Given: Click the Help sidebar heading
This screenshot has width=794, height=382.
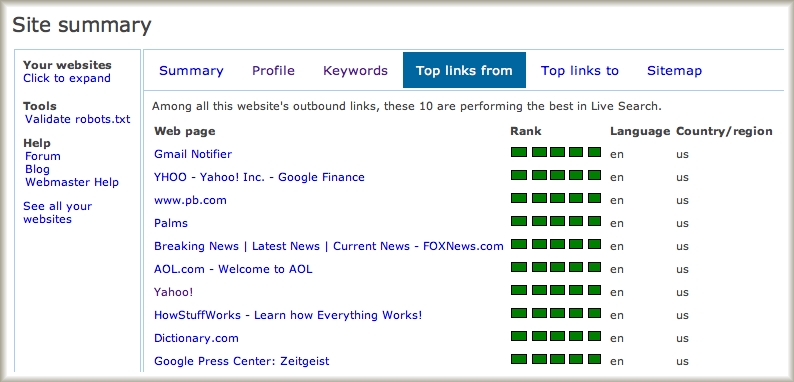Looking at the screenshot, I should (x=37, y=143).
